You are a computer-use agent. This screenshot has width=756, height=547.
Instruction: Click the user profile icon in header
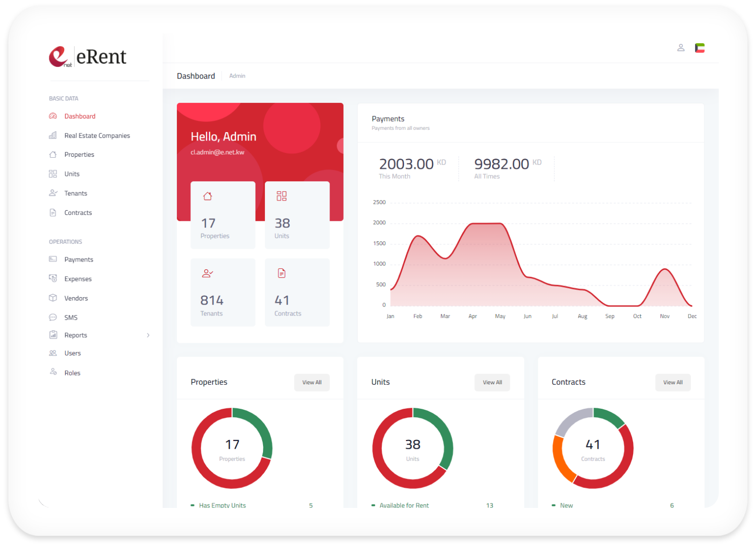pyautogui.click(x=681, y=47)
